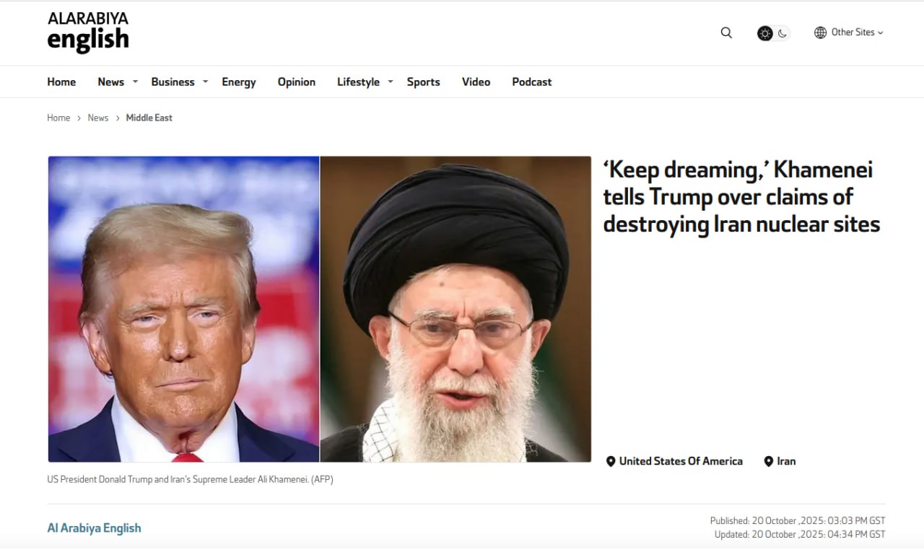Click the United States Of America location tag
Screen dimensions: 924x560
(x=674, y=461)
